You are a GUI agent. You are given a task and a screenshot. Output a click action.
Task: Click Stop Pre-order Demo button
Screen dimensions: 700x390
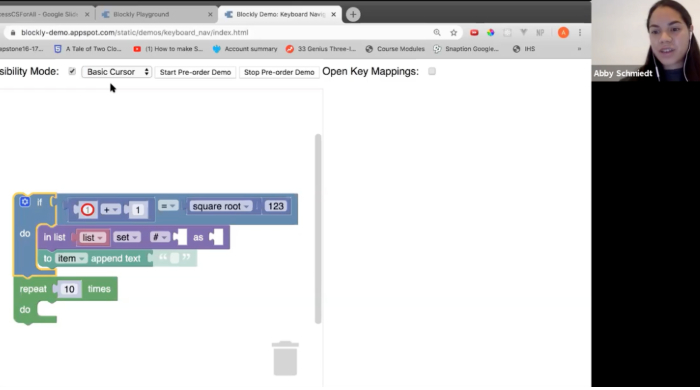[x=279, y=72]
